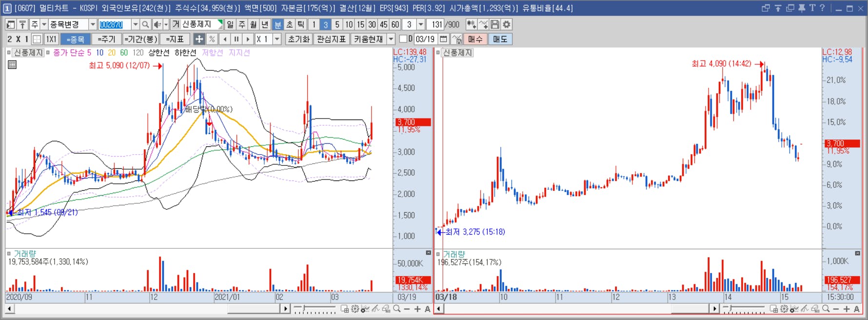Click the left chart zoom-out minus icon
The image size is (868, 320).
[407, 309]
